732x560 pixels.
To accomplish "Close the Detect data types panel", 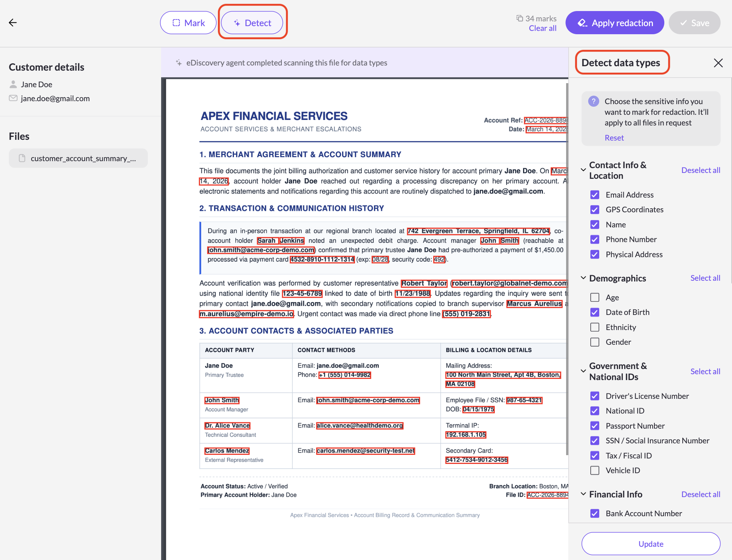I will click(718, 63).
